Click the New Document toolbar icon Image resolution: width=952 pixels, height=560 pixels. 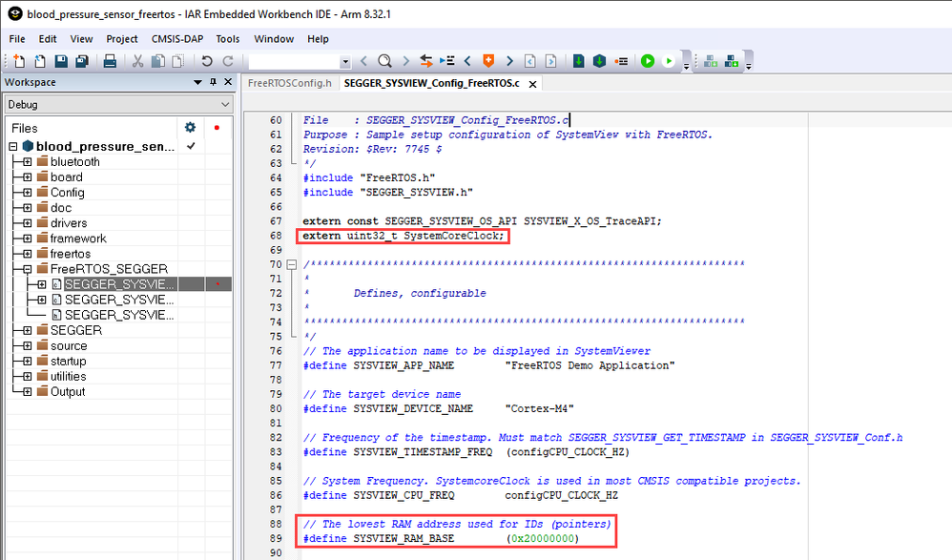[x=19, y=61]
